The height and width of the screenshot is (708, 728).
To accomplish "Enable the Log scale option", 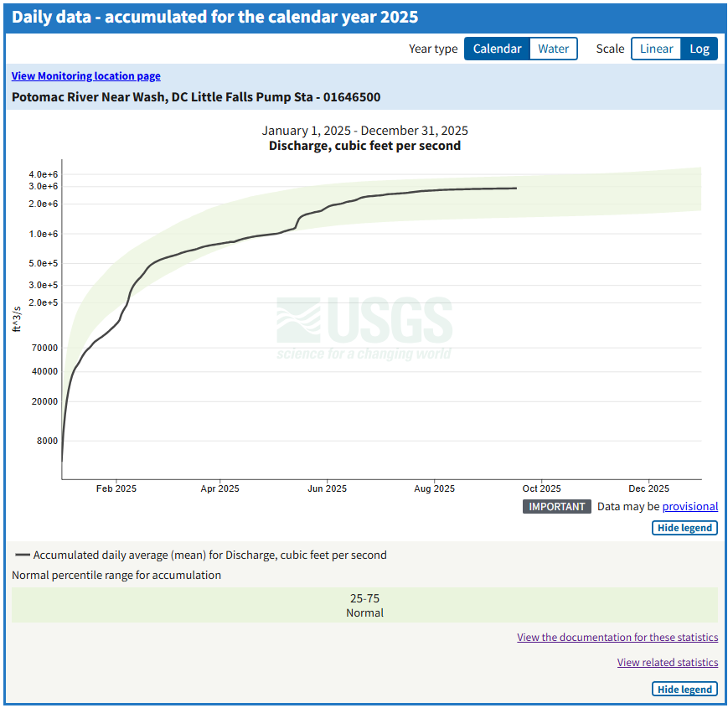I will [700, 48].
